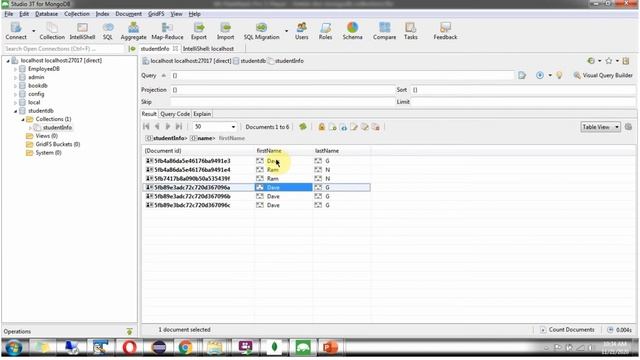Open Visual Query Builder
The height and width of the screenshot is (360, 640).
pos(603,76)
